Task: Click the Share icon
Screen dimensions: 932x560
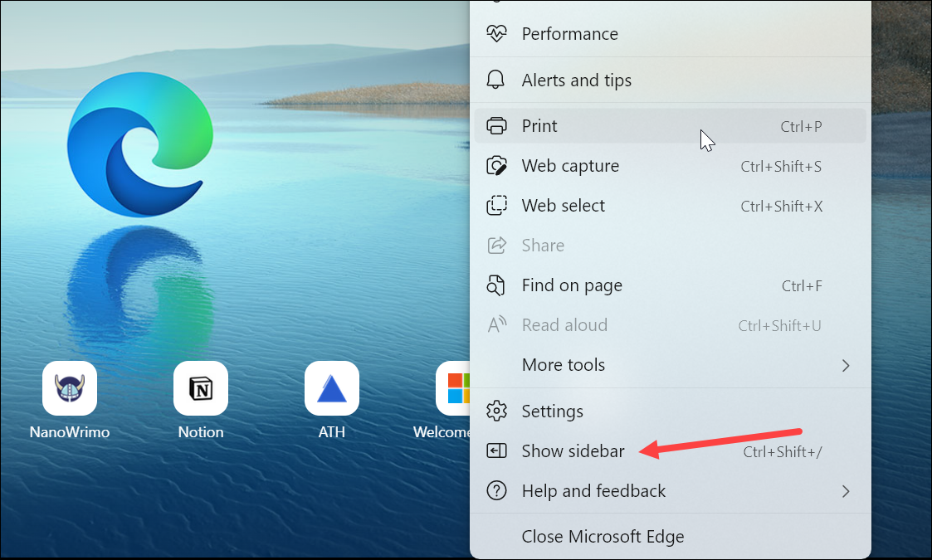Action: pos(496,245)
